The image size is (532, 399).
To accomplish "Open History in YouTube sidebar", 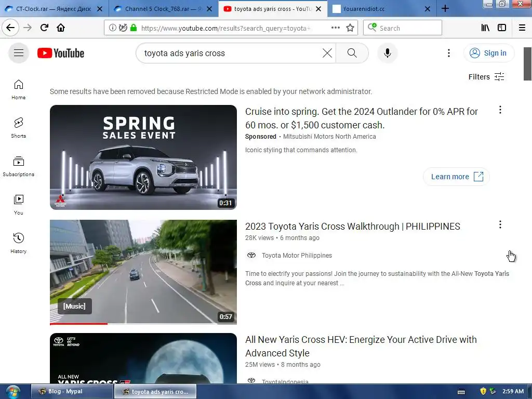I will (x=19, y=243).
